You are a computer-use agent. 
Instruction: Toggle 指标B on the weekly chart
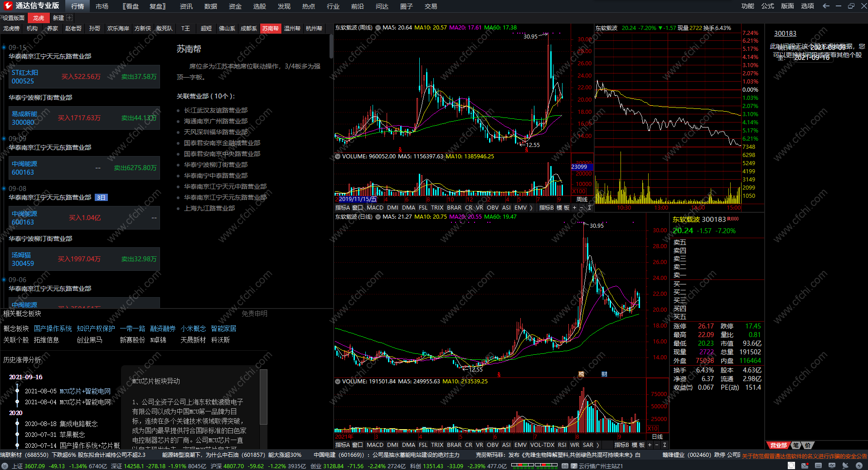546,208
